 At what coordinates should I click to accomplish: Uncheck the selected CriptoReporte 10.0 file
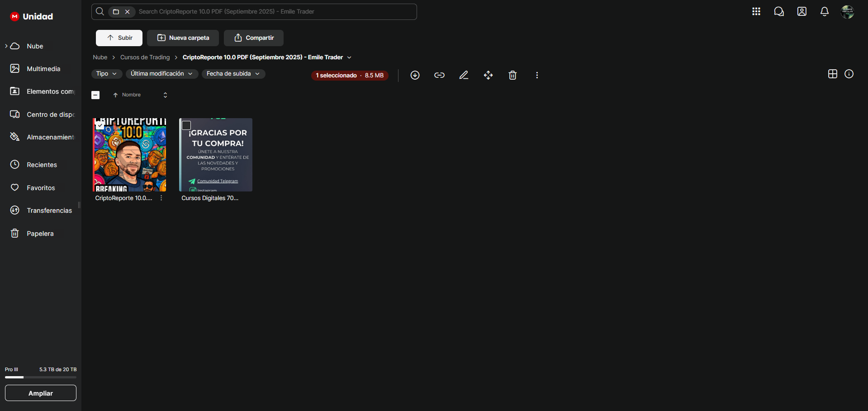[x=100, y=125]
